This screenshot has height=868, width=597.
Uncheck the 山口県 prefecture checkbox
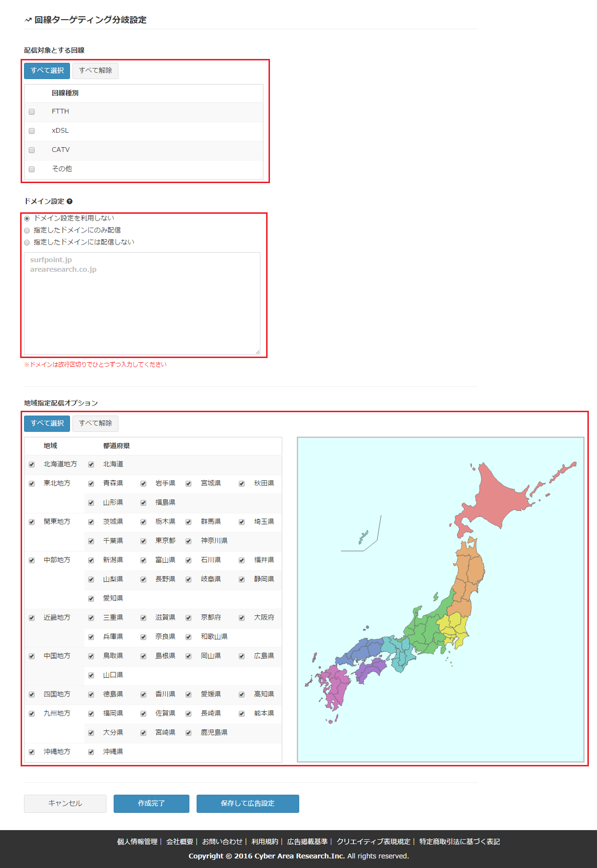91,675
